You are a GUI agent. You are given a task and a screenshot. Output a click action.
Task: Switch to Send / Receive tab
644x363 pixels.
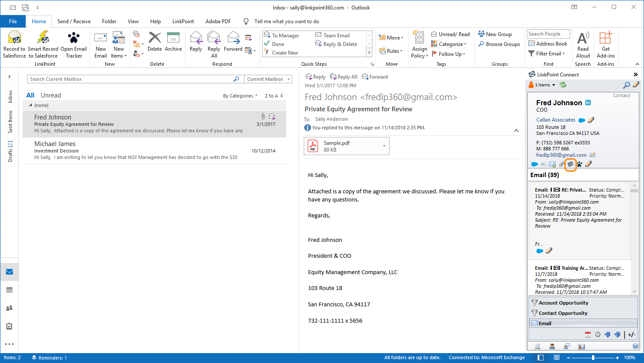click(x=74, y=21)
